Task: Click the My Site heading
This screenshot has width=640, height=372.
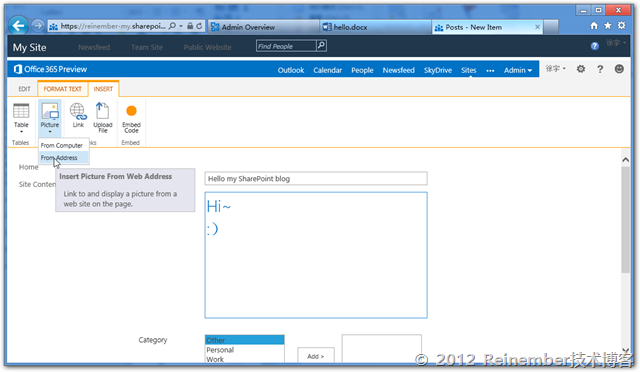Action: [x=29, y=47]
